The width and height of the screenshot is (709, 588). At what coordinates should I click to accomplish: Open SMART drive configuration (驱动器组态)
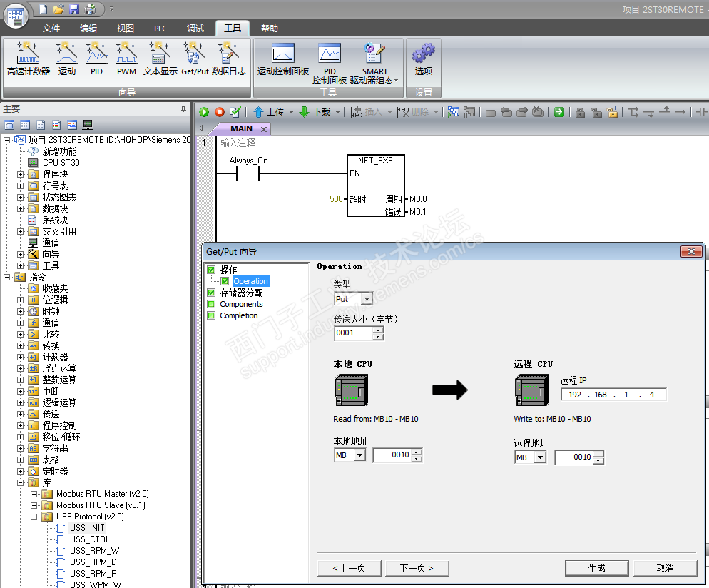[x=374, y=64]
